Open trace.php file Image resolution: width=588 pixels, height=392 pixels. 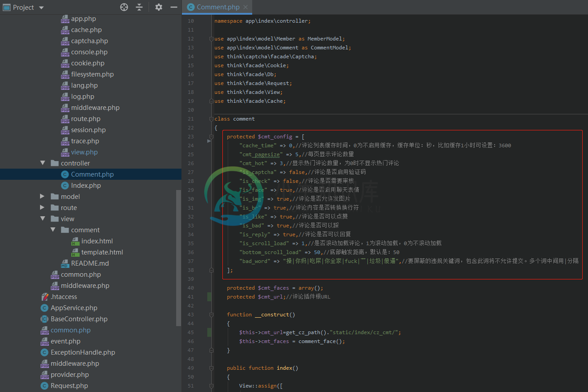click(85, 141)
